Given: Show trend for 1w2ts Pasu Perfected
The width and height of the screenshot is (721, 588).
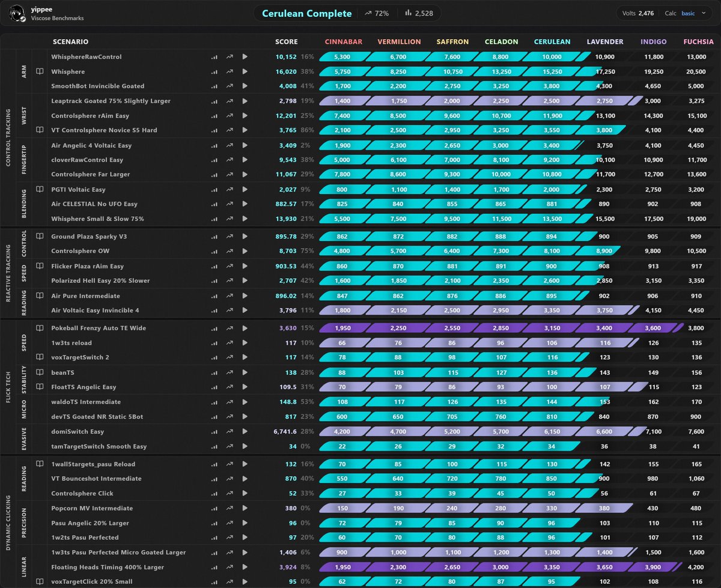Looking at the screenshot, I should (230, 538).
